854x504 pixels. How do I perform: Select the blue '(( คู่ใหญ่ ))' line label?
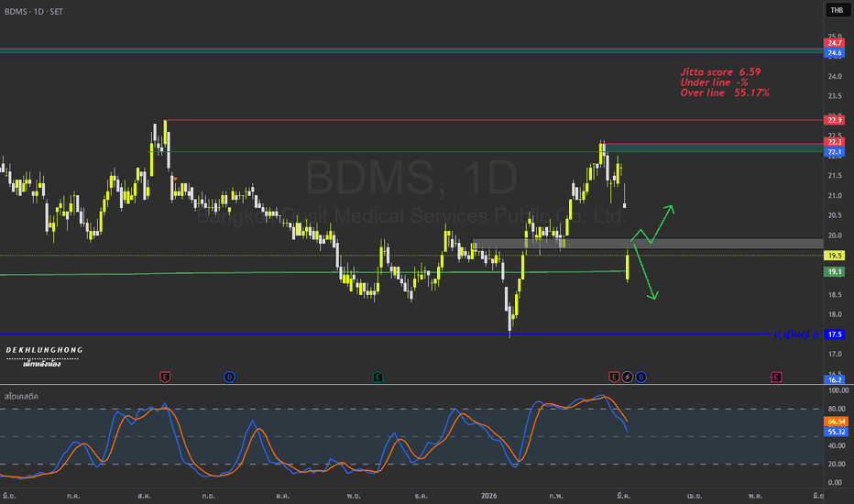click(796, 334)
